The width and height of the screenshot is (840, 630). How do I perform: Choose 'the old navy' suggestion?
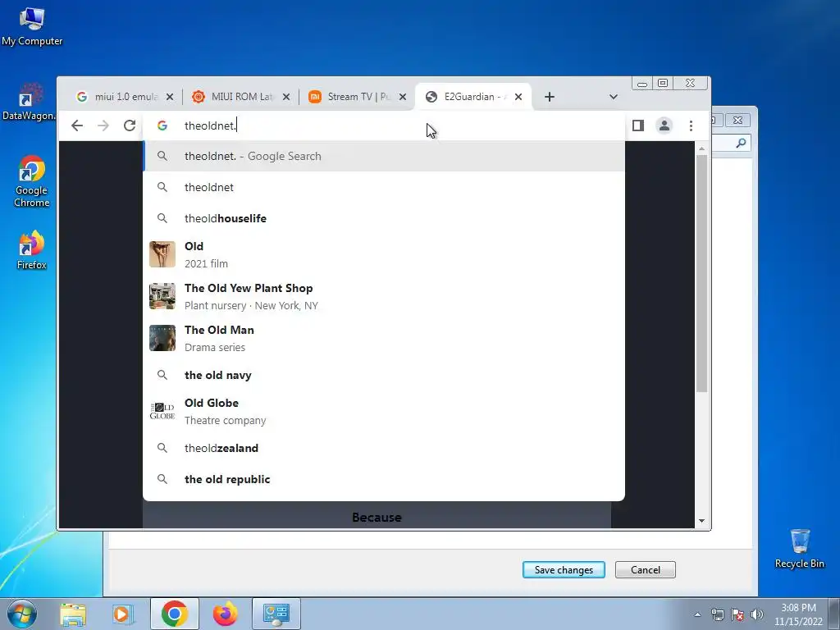(384, 375)
